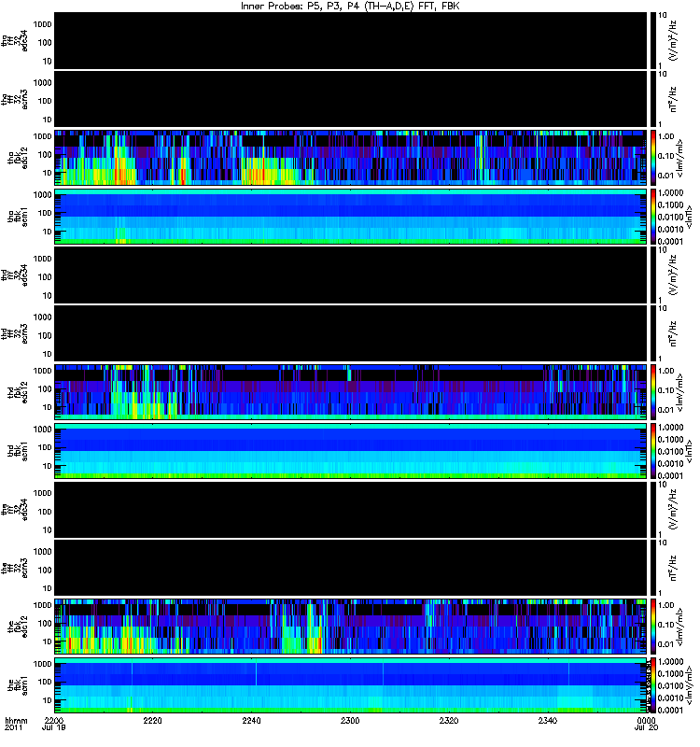The height and width of the screenshot is (747, 700).
Task: Click the 2300 time axis label
Action: 350,720
